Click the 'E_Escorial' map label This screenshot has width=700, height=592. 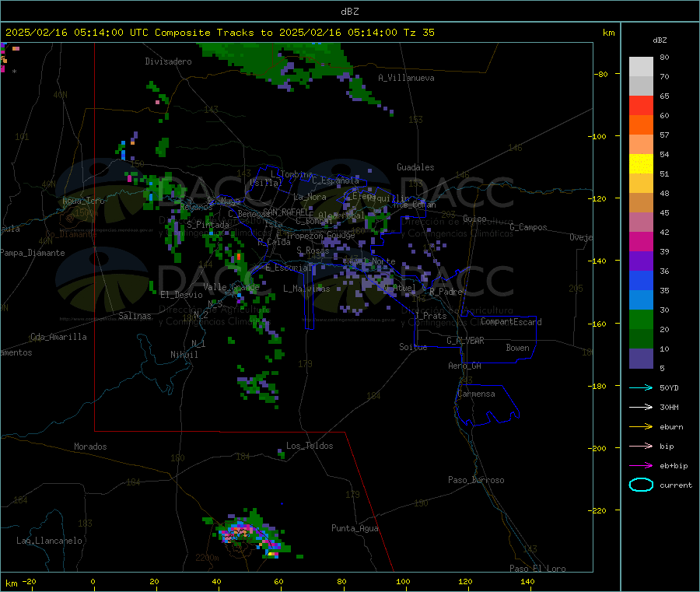289,268
